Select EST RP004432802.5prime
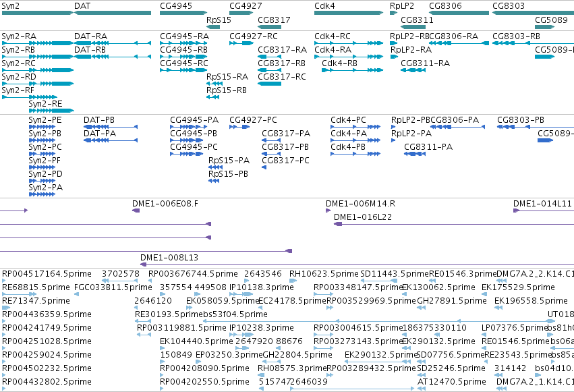Image resolution: width=574 pixels, height=392 pixels. (x=47, y=382)
